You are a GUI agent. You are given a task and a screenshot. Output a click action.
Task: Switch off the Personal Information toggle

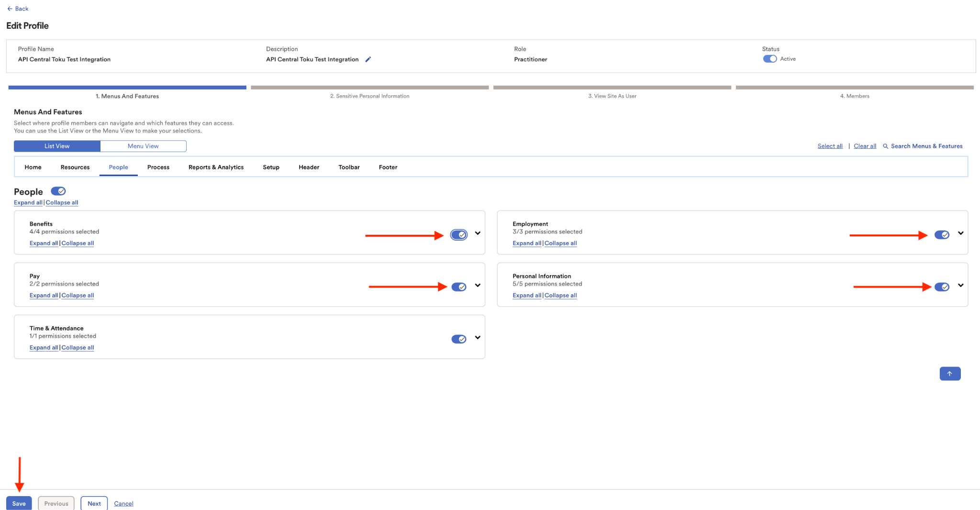pos(942,287)
